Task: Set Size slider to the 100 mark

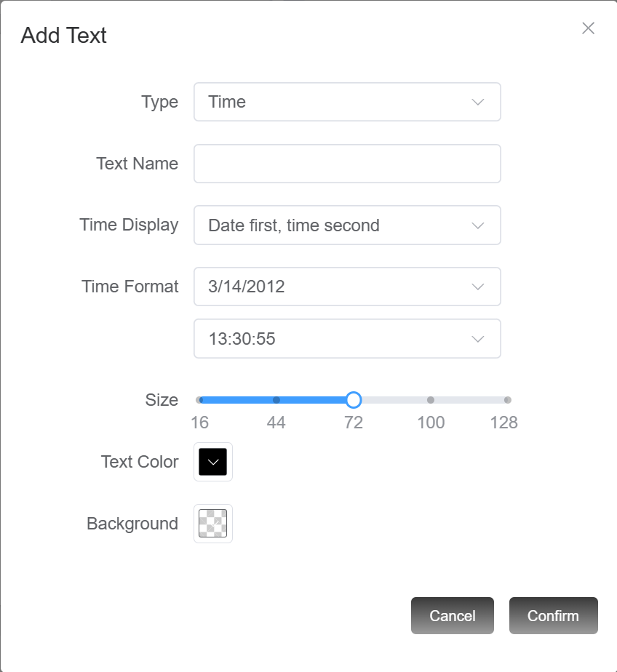Action: (431, 400)
